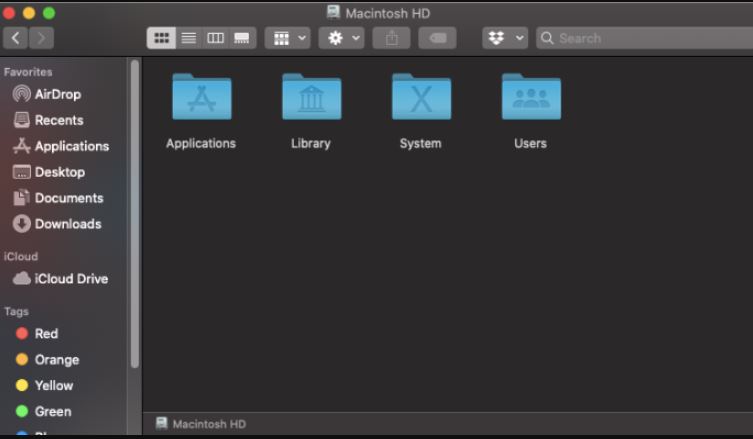Switch to column view
This screenshot has width=753, height=439.
click(x=215, y=38)
